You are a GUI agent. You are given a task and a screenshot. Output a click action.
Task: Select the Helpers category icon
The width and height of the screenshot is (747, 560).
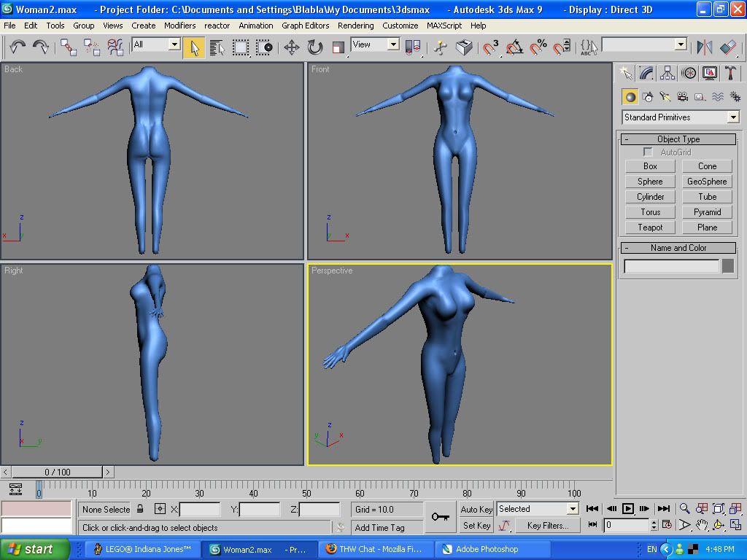point(700,97)
